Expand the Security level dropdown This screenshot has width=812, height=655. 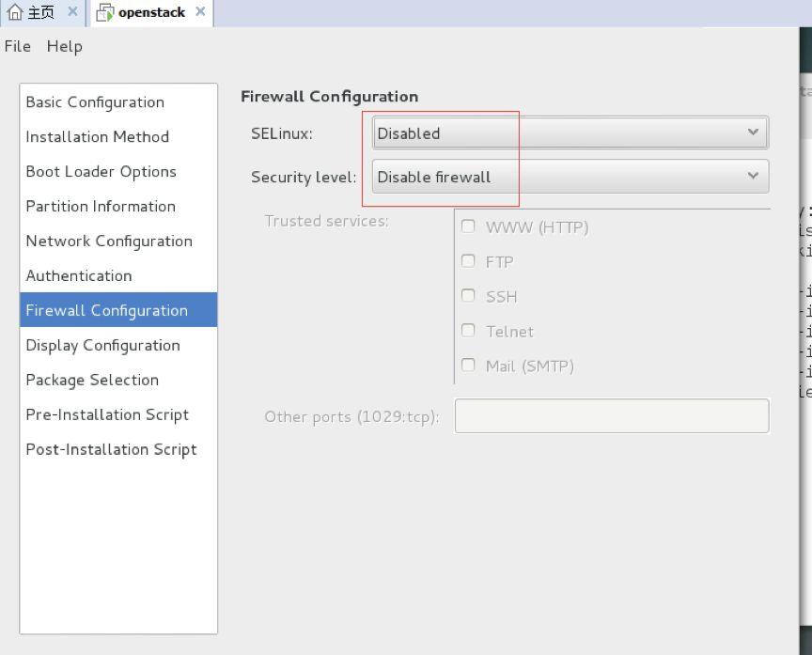[x=570, y=177]
